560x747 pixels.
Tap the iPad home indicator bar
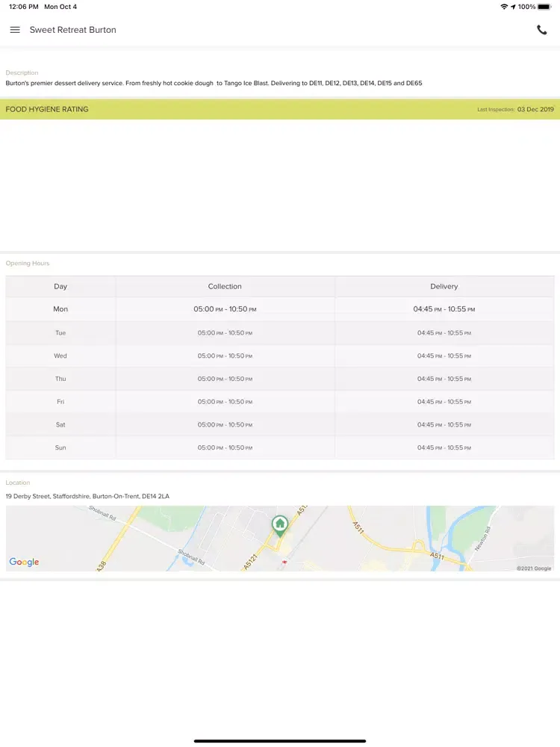pos(280,741)
